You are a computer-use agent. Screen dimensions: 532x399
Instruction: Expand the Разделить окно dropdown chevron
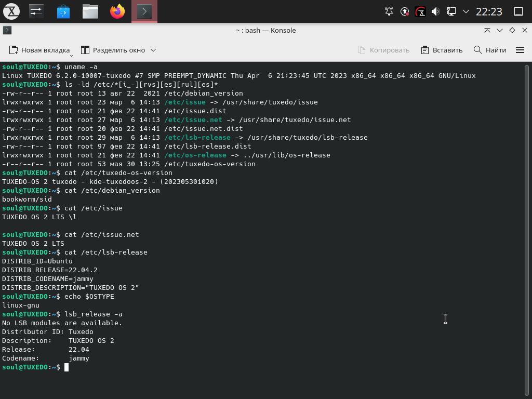[x=153, y=50]
